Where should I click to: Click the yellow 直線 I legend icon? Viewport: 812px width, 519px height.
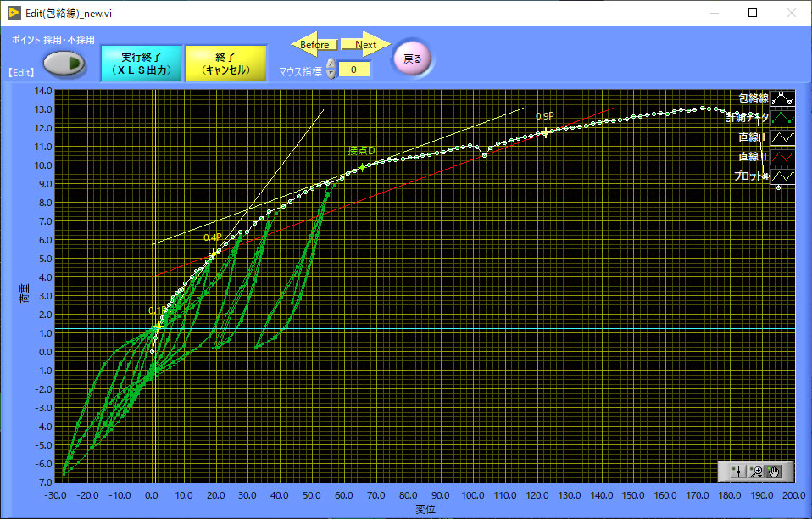coord(782,137)
